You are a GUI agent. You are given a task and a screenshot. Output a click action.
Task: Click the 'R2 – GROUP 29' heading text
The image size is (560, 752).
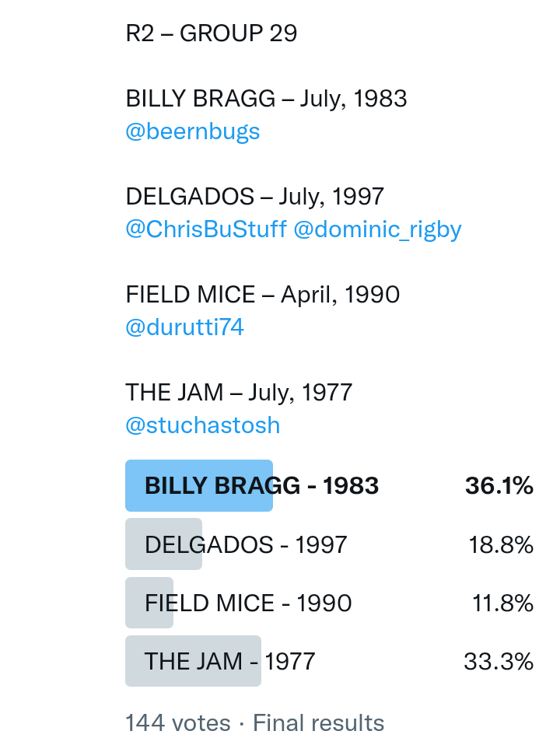click(x=212, y=33)
